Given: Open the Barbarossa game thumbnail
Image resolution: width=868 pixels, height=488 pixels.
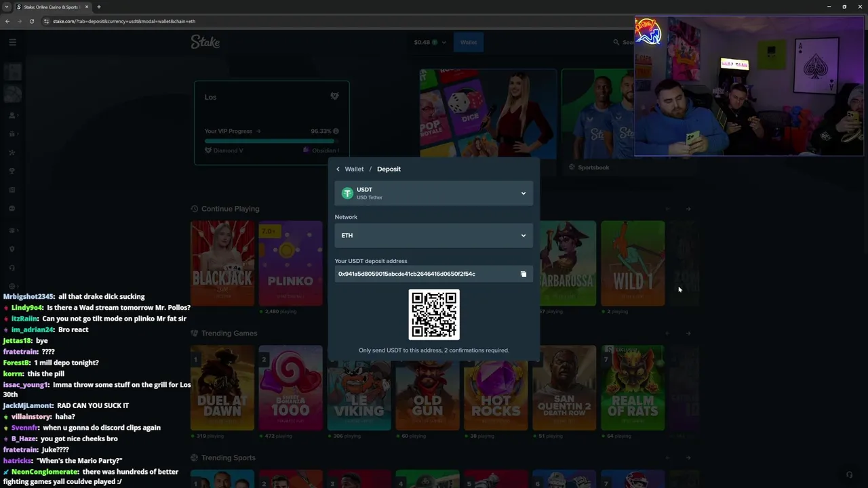Looking at the screenshot, I should [568, 263].
